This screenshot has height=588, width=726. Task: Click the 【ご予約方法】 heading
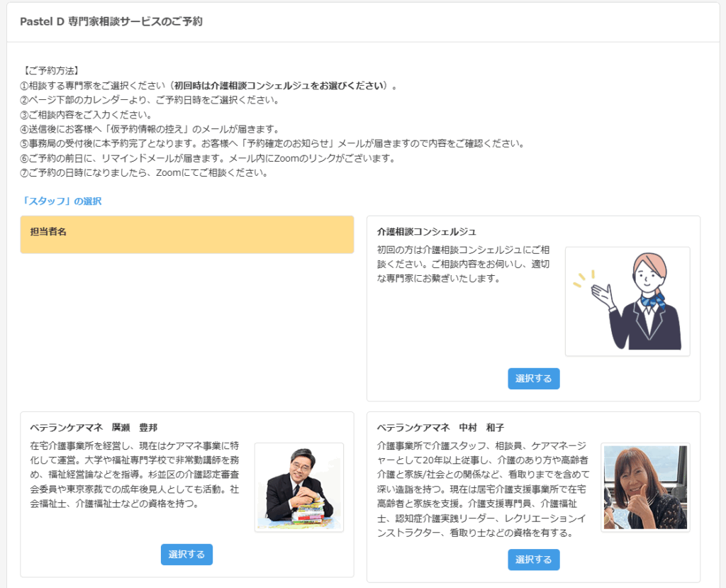pos(50,71)
